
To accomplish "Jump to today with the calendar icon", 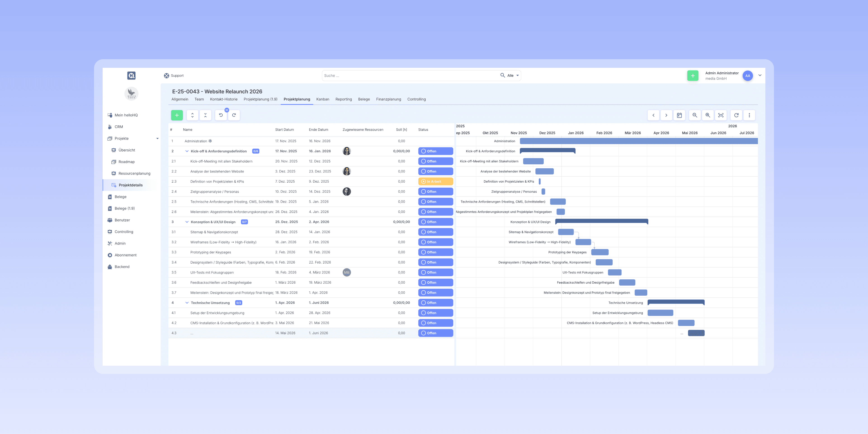I will click(x=679, y=115).
